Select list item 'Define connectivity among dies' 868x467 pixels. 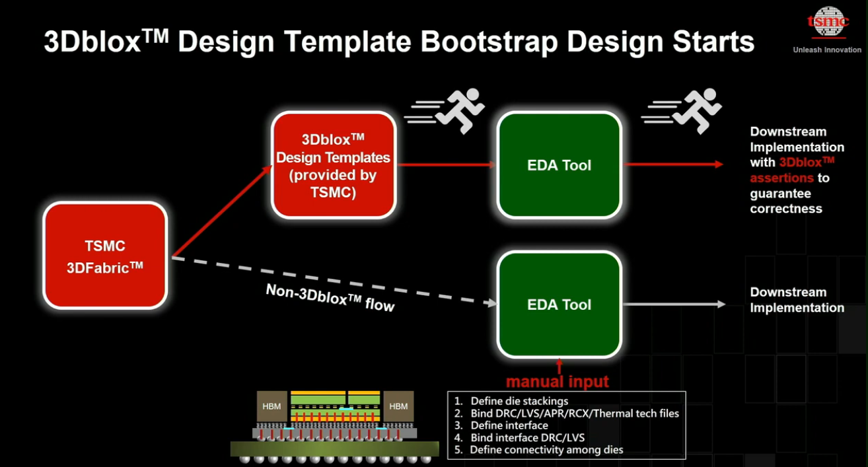(546, 450)
